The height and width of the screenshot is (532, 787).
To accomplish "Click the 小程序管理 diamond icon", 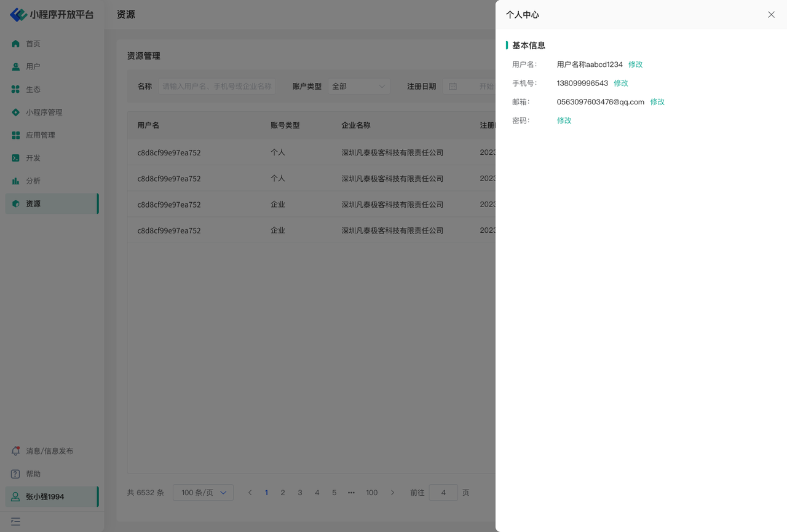I will [x=16, y=112].
